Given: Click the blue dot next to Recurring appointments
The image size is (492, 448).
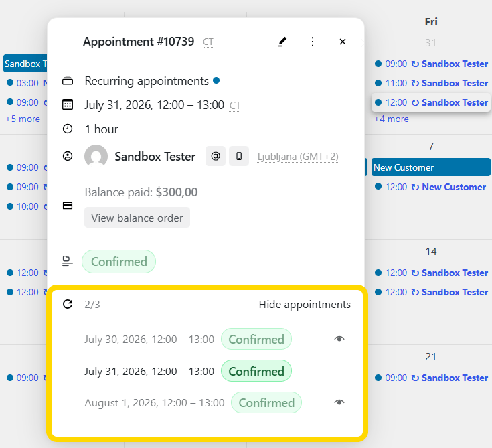Looking at the screenshot, I should (216, 80).
